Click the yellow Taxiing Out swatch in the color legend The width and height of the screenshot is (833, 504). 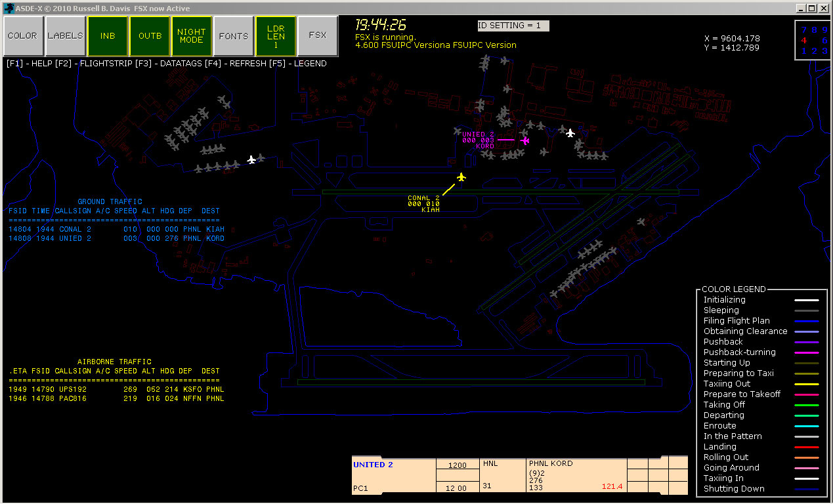click(807, 383)
